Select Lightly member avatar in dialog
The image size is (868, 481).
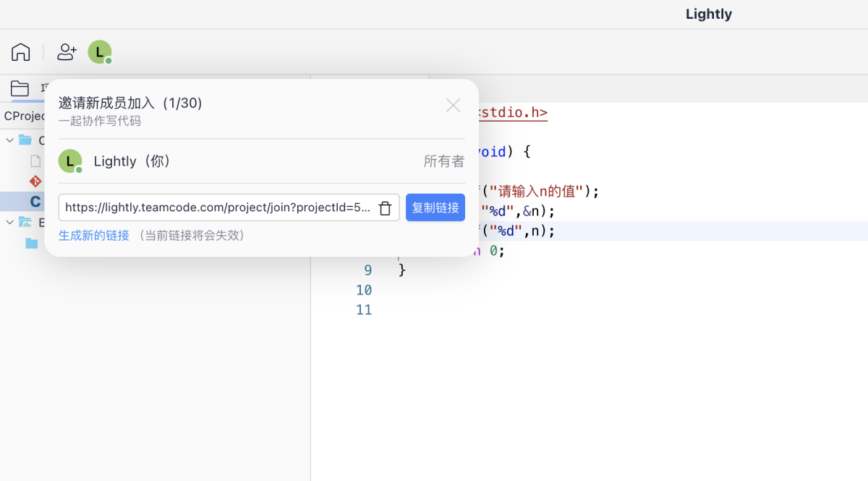pos(70,161)
